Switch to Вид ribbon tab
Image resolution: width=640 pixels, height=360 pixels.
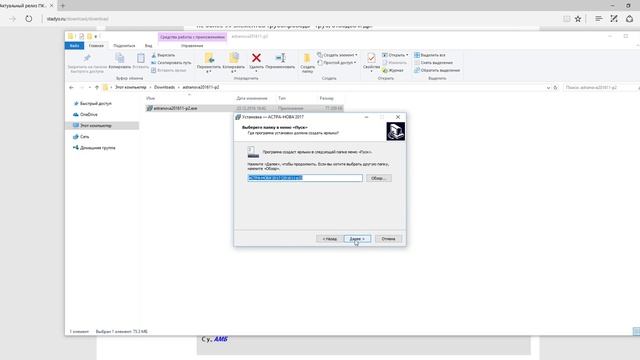149,46
